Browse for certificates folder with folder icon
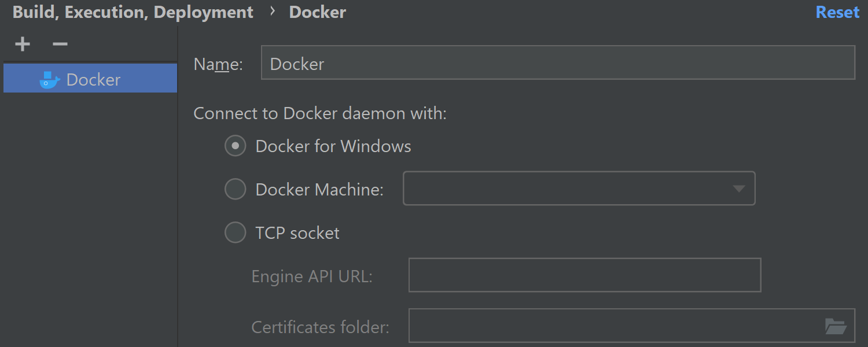868x347 pixels. [x=836, y=326]
